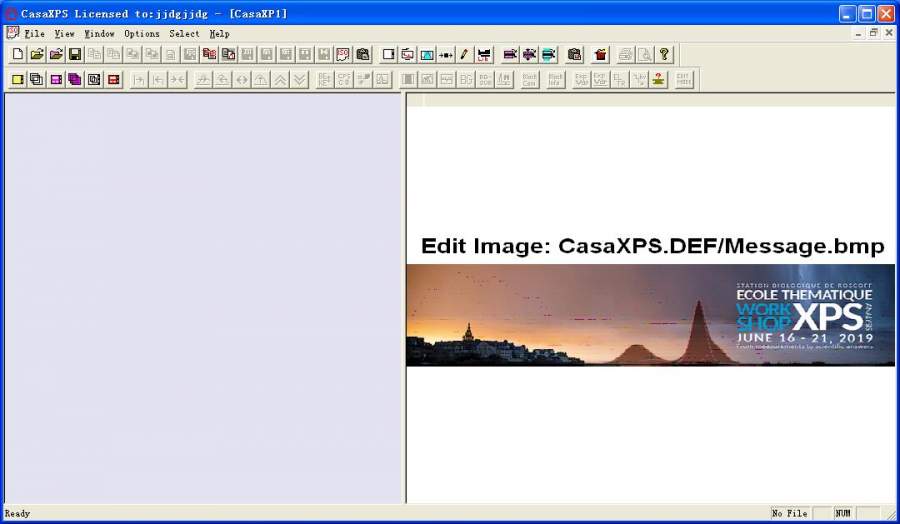
Task: Close the inner CasaXP1 document window
Action: (x=889, y=33)
